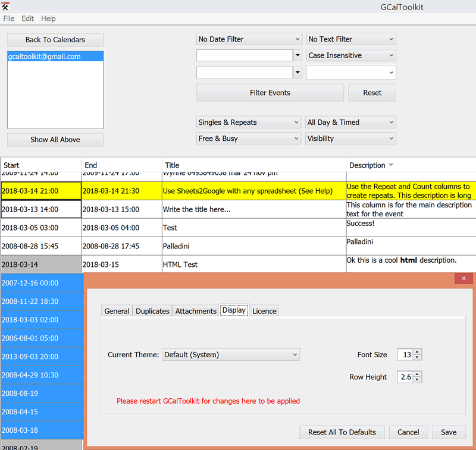Expand the Case Insensitive dropdown
Viewport: 476px width, 450px height.
pyautogui.click(x=351, y=55)
